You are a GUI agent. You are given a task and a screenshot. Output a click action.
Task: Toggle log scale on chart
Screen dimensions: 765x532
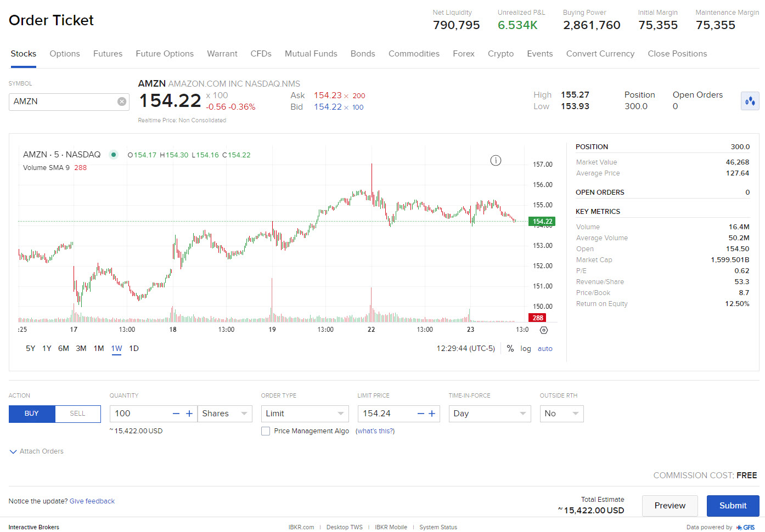coord(525,349)
